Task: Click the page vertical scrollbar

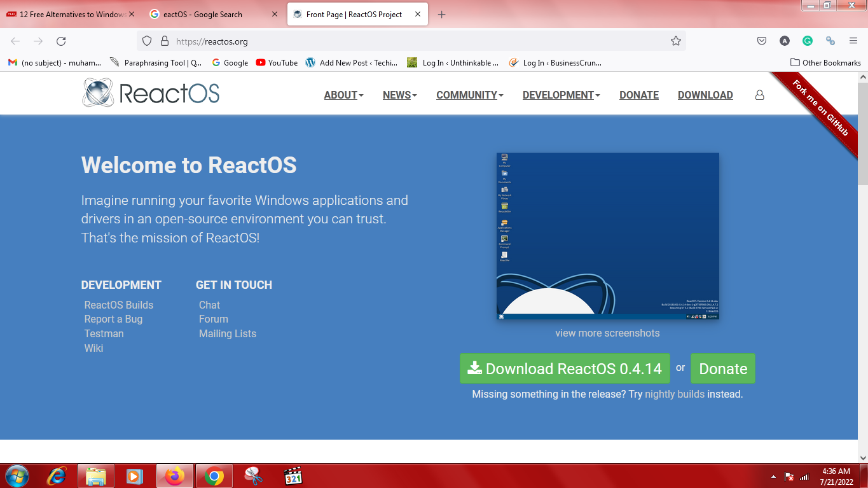Action: pos(863,267)
